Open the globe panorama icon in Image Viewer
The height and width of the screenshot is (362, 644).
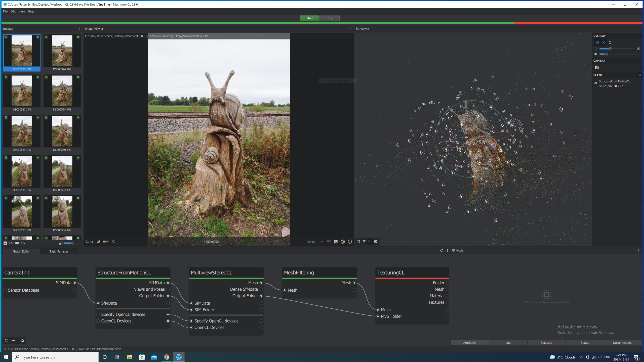point(343,242)
